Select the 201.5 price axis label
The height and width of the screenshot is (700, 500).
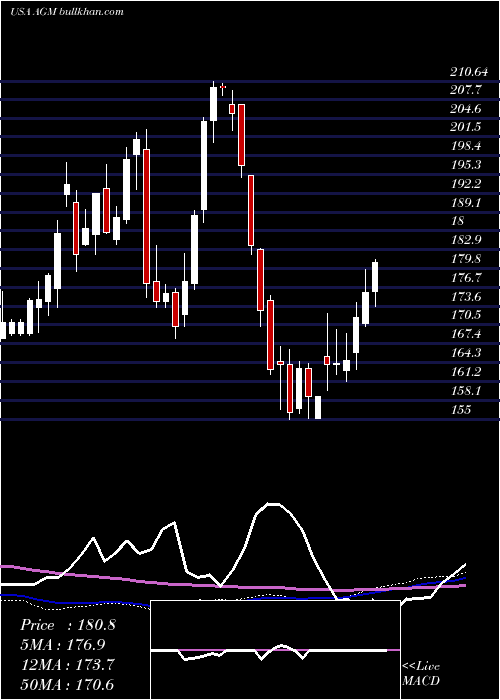click(466, 127)
